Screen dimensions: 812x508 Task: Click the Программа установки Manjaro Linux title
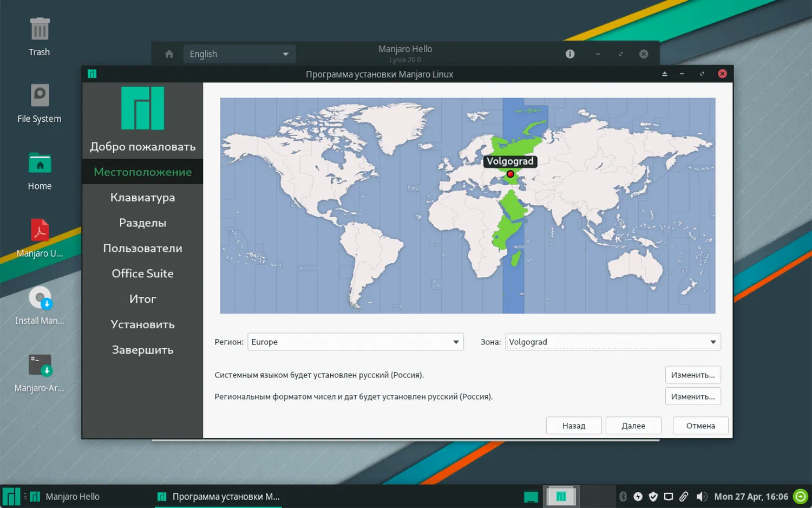click(379, 74)
